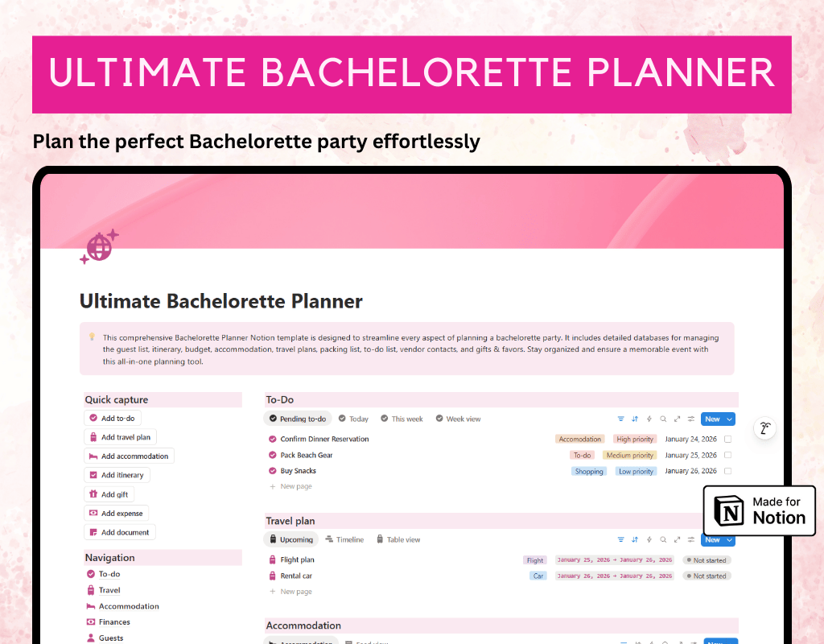
Task: Click the search icon in To-Do toolbar
Action: (663, 419)
